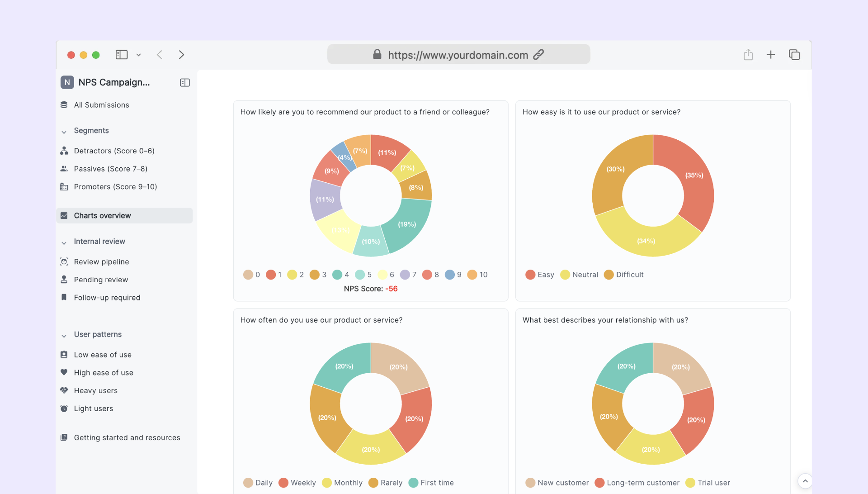Click the Heavy users handshake icon
Image resolution: width=868 pixels, height=494 pixels.
64,390
